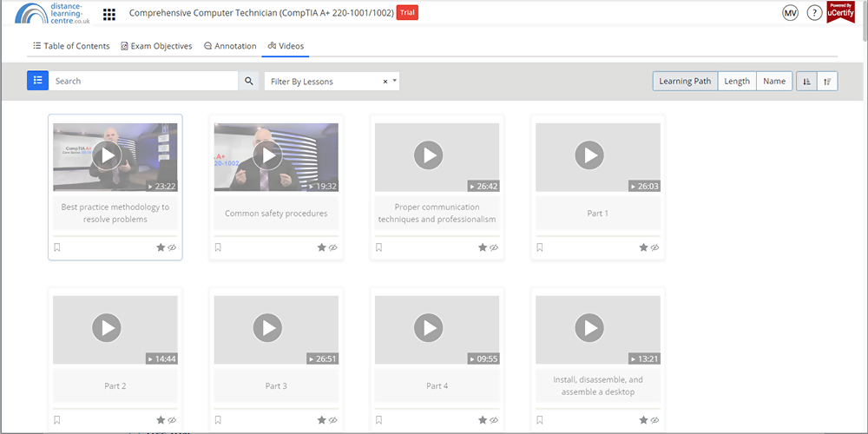Bookmark the Best practice methodology video
868x434 pixels.
point(57,247)
